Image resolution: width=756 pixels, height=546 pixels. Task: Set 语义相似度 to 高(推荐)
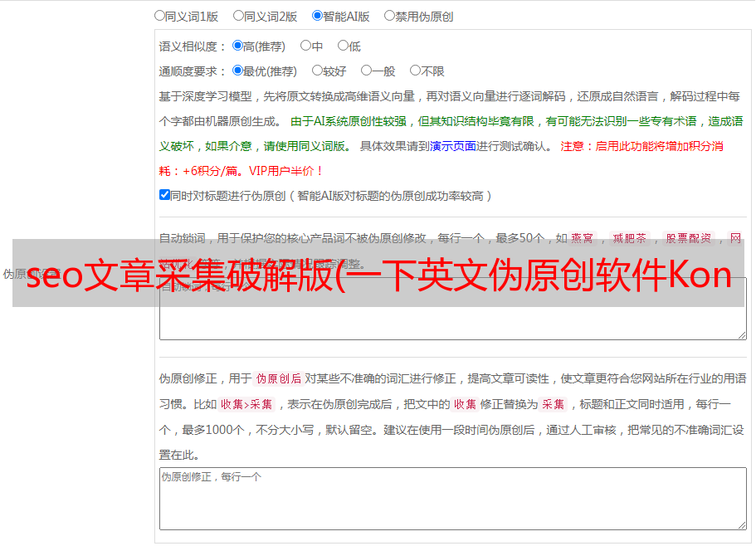pos(237,46)
